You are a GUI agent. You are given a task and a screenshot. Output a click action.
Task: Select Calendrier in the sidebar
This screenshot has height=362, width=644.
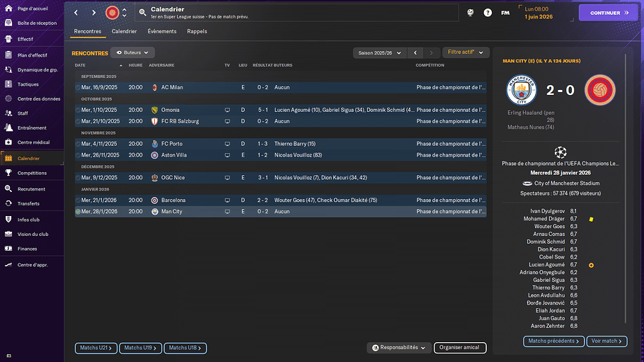tap(32, 159)
